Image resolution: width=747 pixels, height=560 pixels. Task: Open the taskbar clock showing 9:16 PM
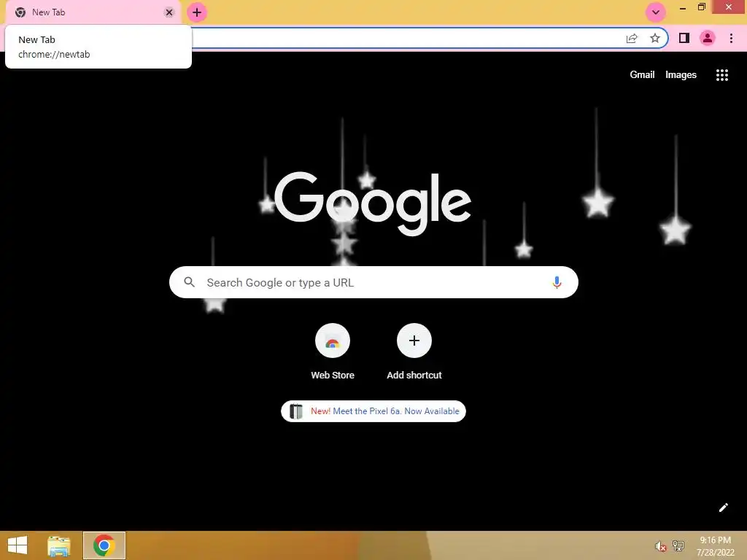(x=715, y=546)
